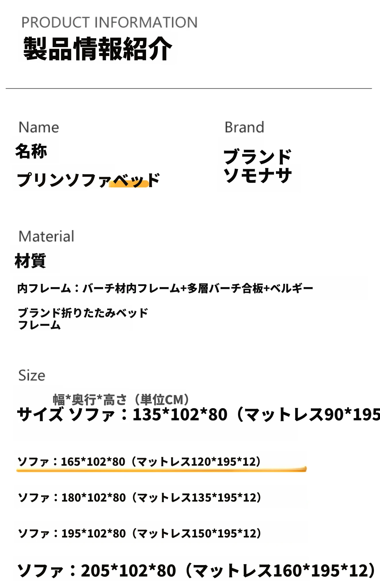Select the ソファ：195*102*80 size line
The width and height of the screenshot is (380, 588).
140,533
